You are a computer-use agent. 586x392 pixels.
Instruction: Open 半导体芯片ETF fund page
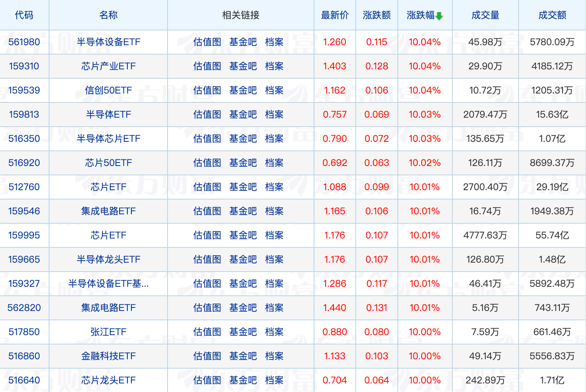tap(108, 139)
